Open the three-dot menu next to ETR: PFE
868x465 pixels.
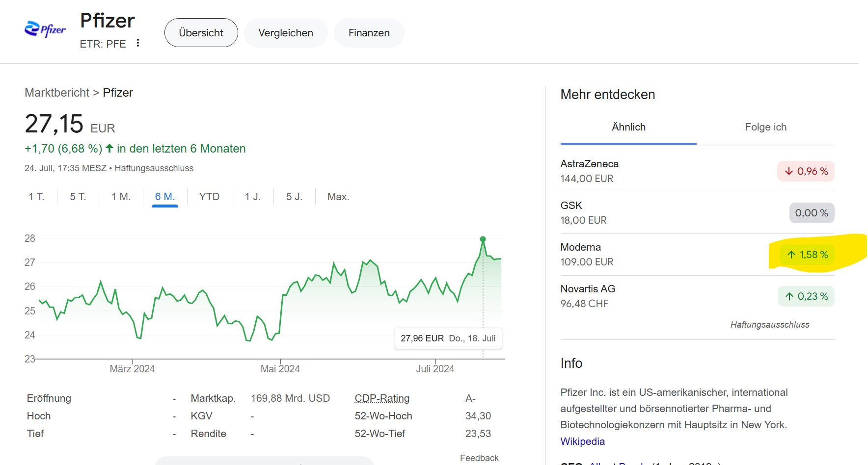pos(138,43)
